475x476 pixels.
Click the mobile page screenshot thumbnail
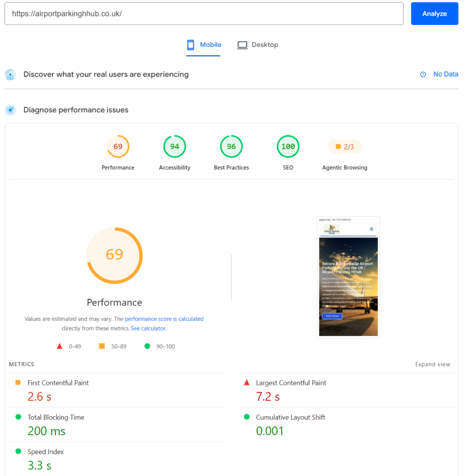[349, 277]
